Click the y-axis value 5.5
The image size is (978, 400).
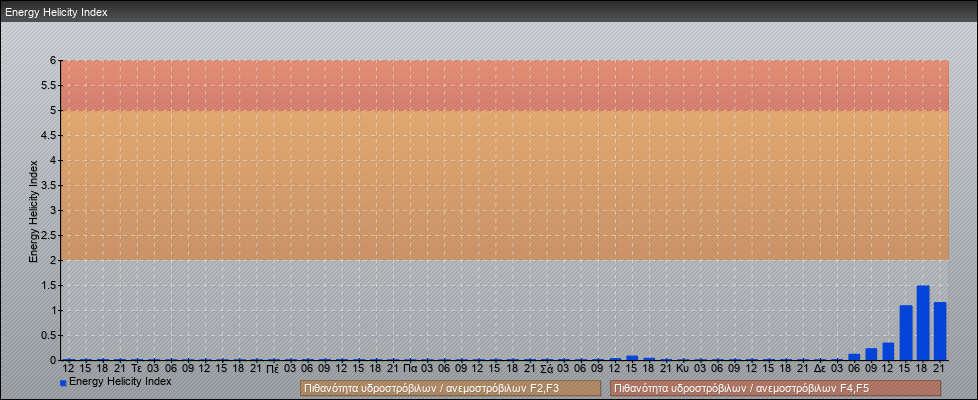[x=48, y=85]
